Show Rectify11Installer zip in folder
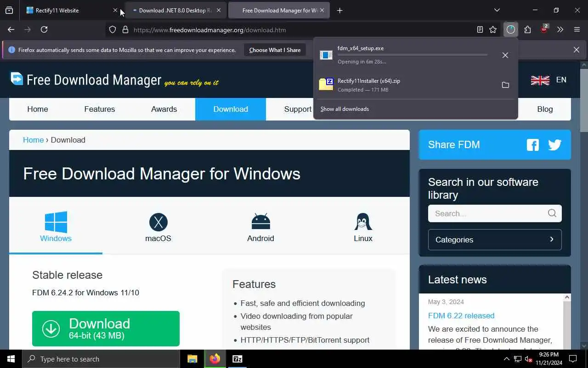 [x=505, y=85]
